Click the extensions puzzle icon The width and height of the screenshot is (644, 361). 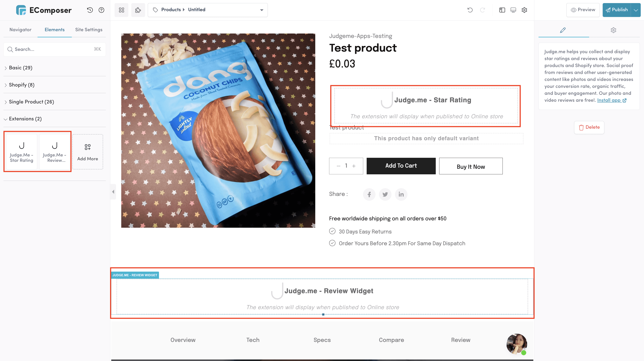click(x=138, y=10)
